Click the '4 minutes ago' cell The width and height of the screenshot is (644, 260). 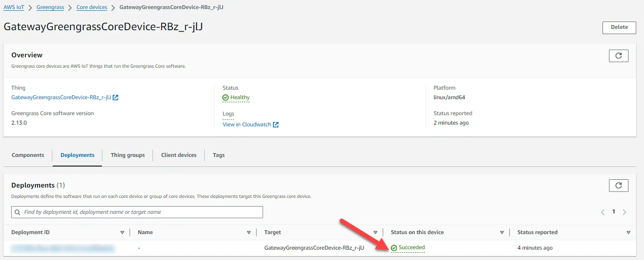535,248
